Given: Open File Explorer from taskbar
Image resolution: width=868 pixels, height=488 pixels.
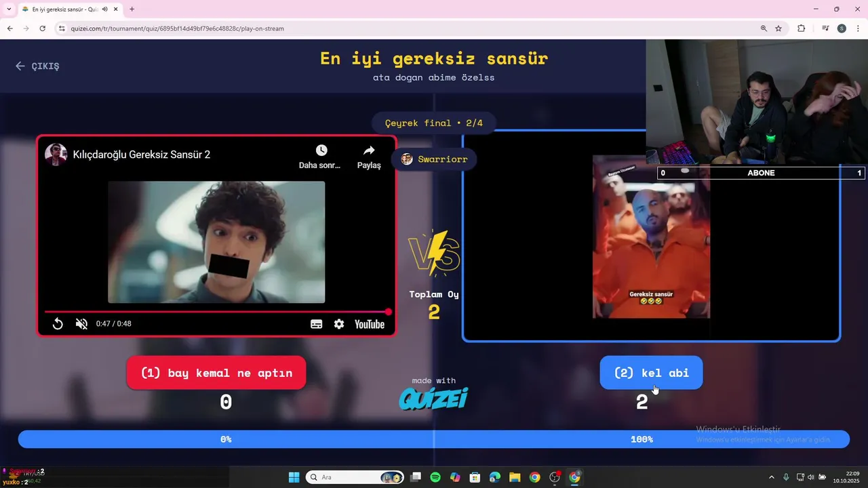Looking at the screenshot, I should [515, 477].
